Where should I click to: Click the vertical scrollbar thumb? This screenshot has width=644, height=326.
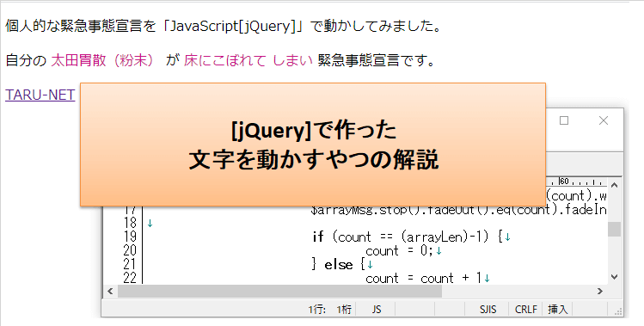615,230
